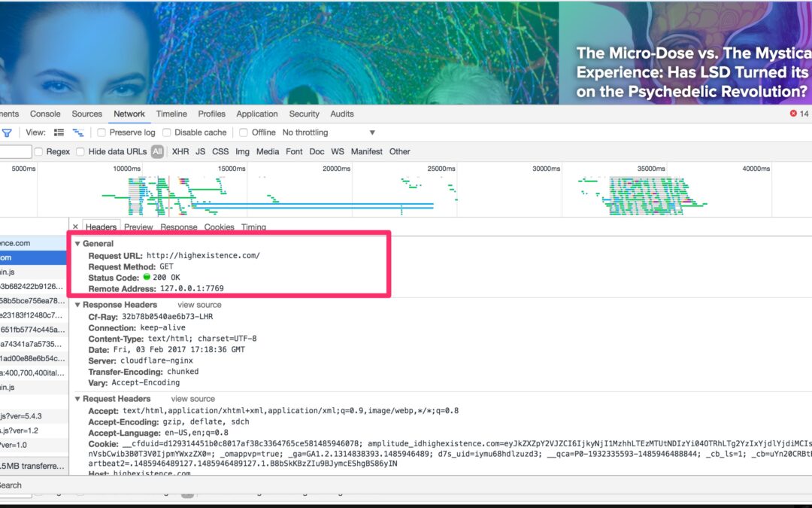Enable the Regex filter checkbox
The height and width of the screenshot is (508, 812).
click(x=38, y=152)
